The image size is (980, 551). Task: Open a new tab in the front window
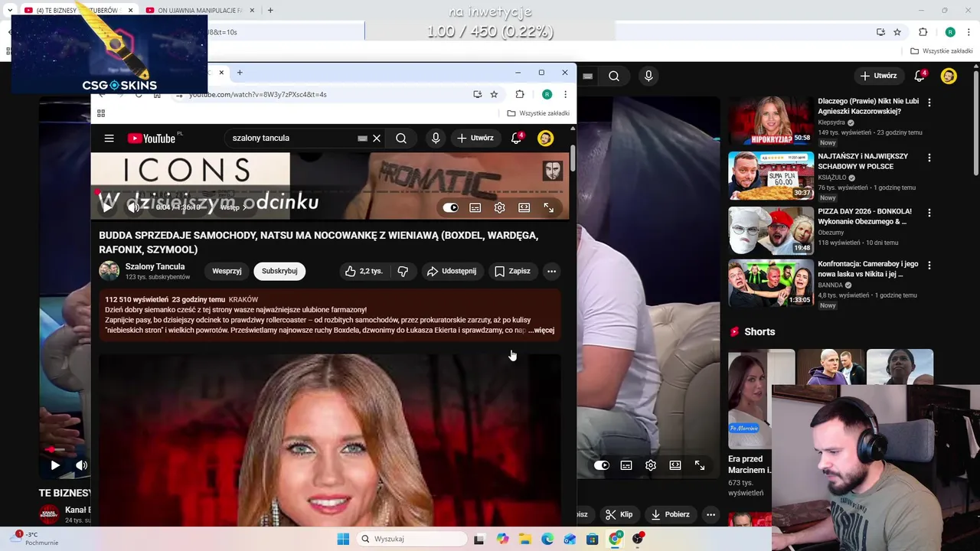[x=240, y=73]
